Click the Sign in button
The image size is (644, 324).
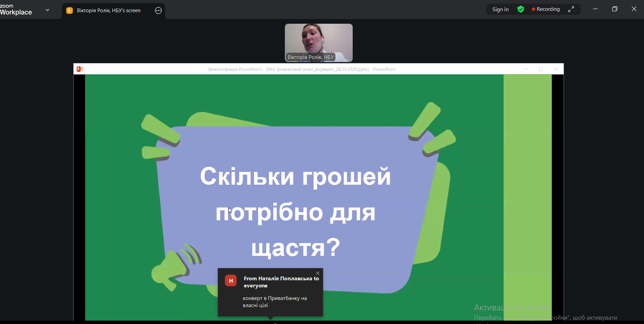click(x=500, y=9)
